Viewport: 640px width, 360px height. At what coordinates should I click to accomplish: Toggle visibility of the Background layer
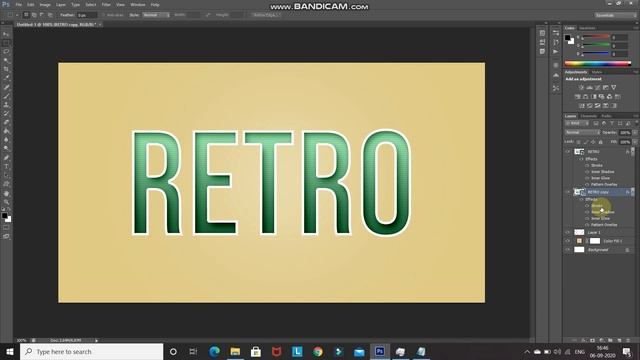click(x=567, y=250)
